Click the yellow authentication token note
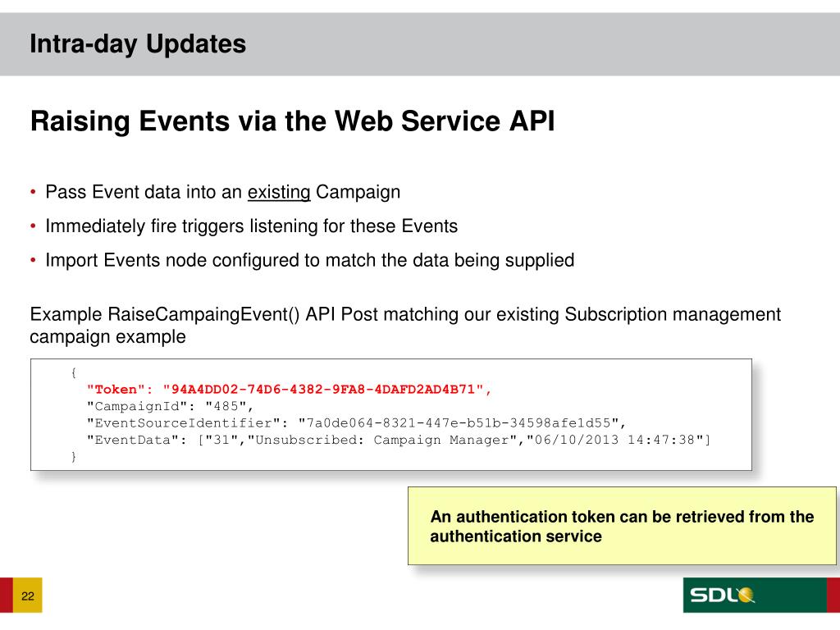840x630 pixels. [622, 526]
